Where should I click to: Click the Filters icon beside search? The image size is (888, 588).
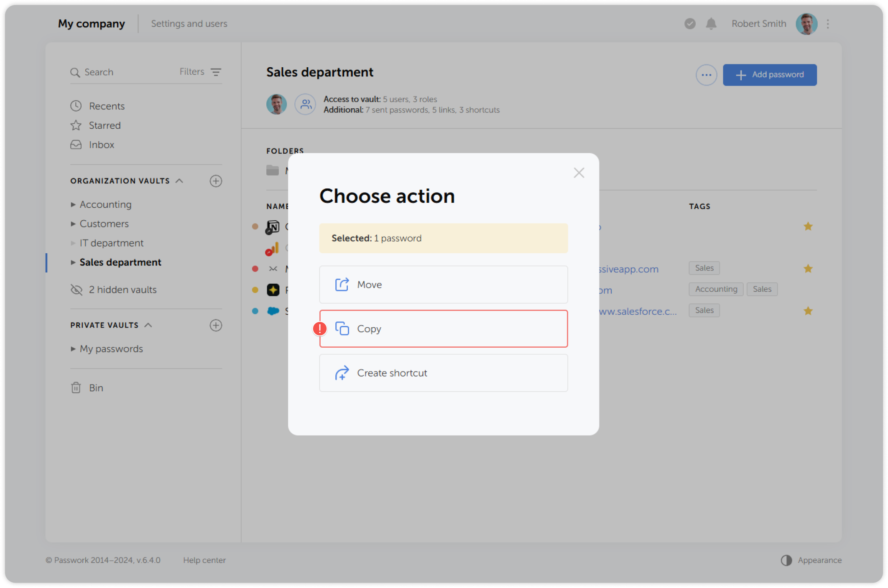[x=216, y=72]
